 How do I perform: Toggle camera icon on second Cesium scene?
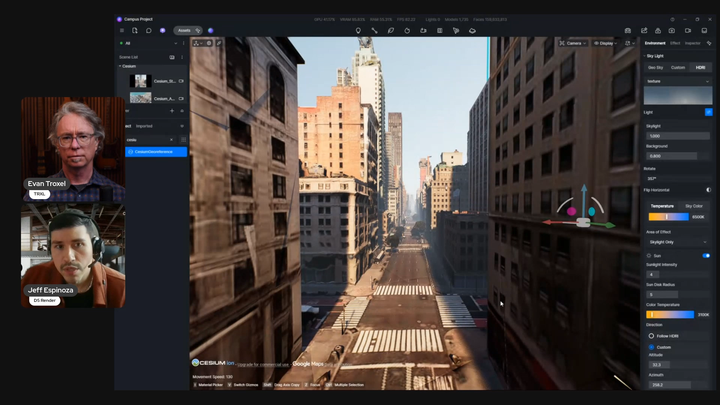pos(181,98)
